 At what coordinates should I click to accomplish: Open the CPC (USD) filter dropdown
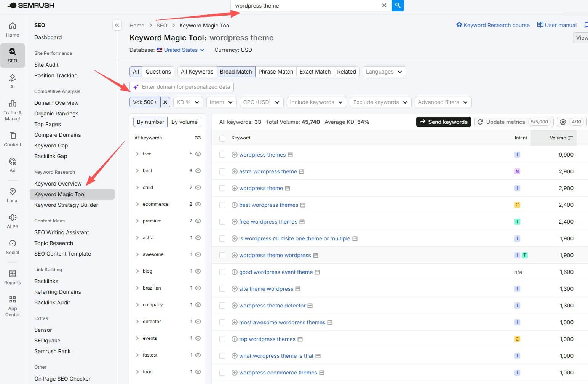262,102
